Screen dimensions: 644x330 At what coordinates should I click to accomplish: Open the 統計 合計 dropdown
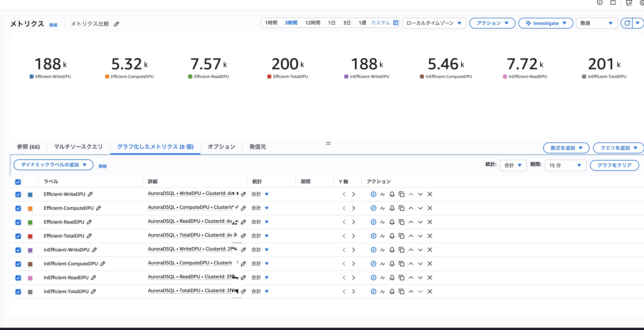[513, 165]
